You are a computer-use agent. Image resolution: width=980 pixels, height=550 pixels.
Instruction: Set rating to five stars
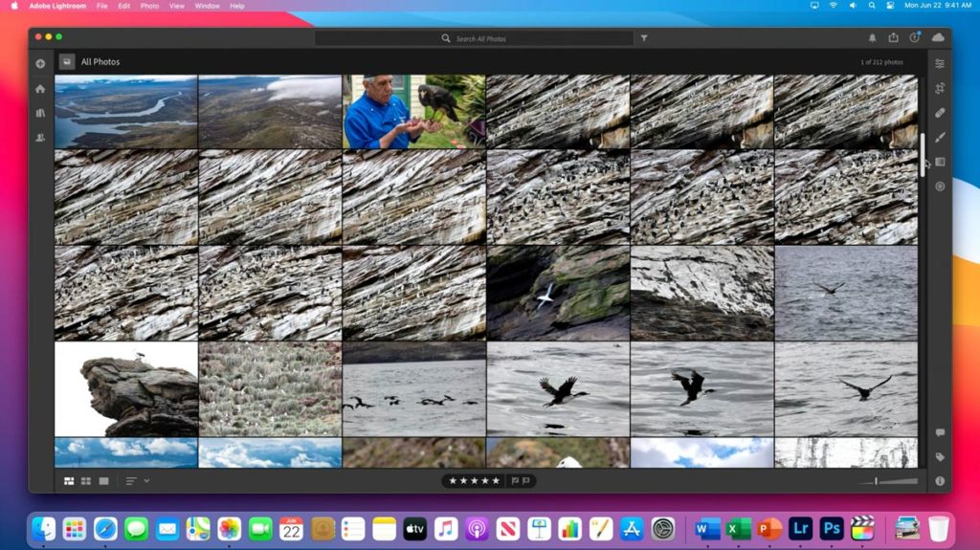click(496, 480)
